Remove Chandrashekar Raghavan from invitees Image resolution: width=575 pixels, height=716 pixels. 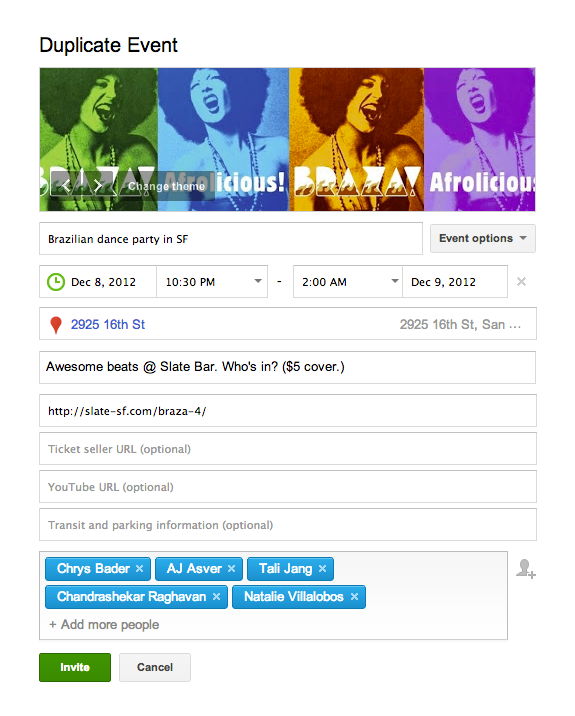[x=216, y=596]
